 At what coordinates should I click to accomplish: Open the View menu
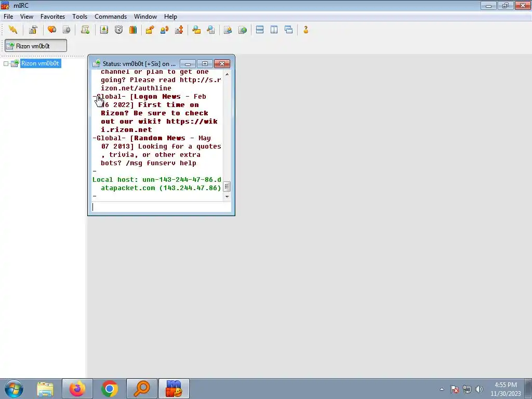26,17
